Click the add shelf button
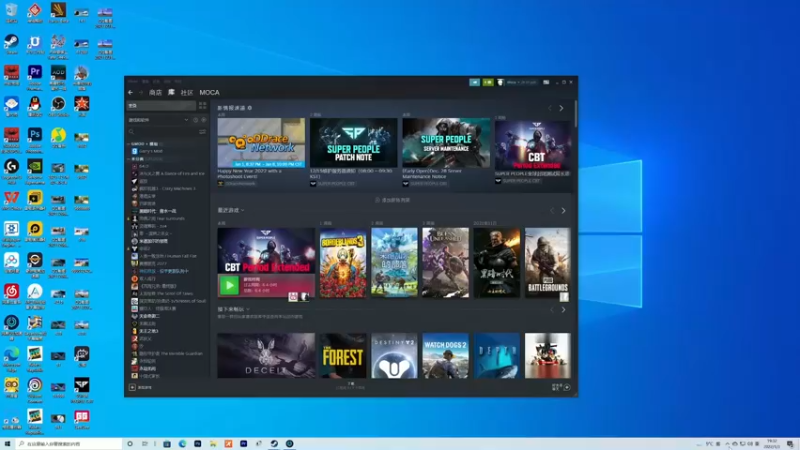 392,200
